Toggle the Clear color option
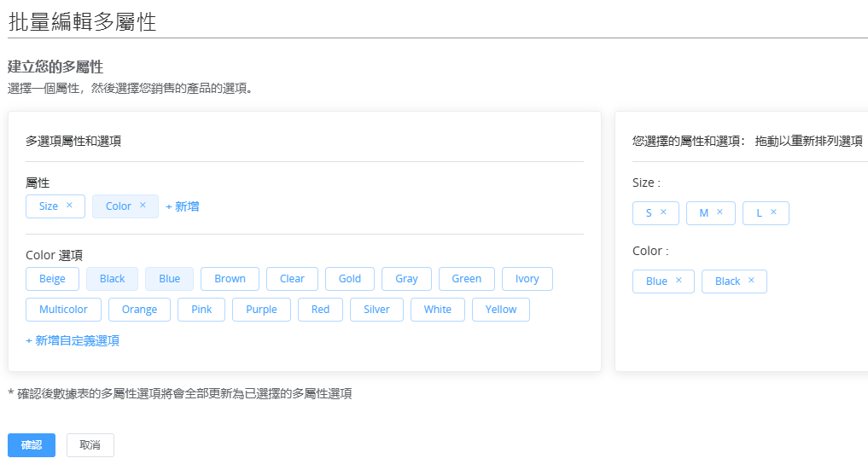Viewport: 868px width, 470px height. point(292,279)
